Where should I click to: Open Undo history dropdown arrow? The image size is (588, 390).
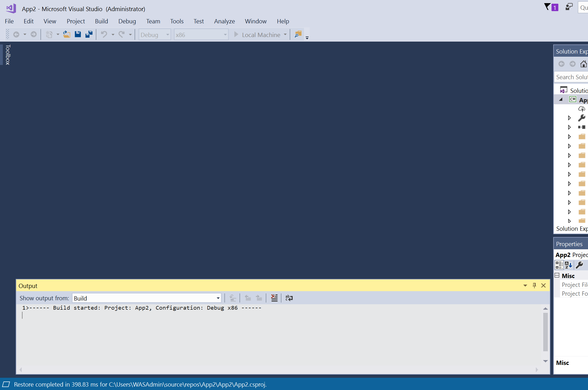113,34
